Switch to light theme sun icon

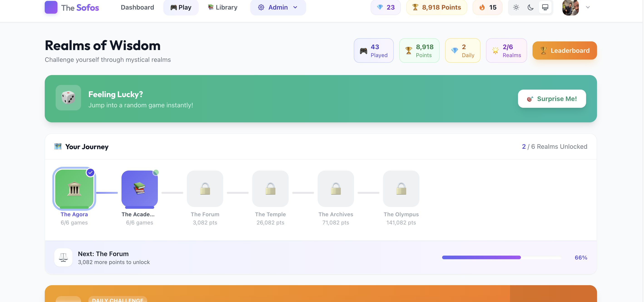pyautogui.click(x=516, y=7)
